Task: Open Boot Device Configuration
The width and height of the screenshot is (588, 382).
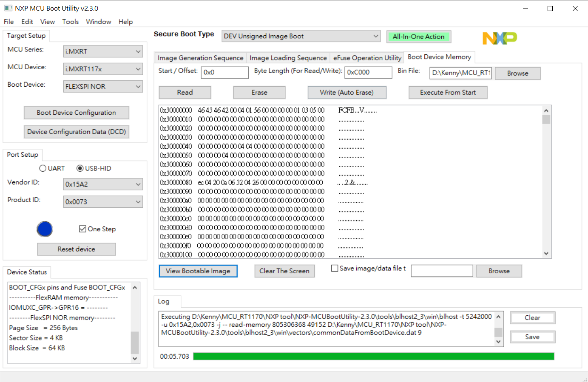Action: [x=76, y=113]
